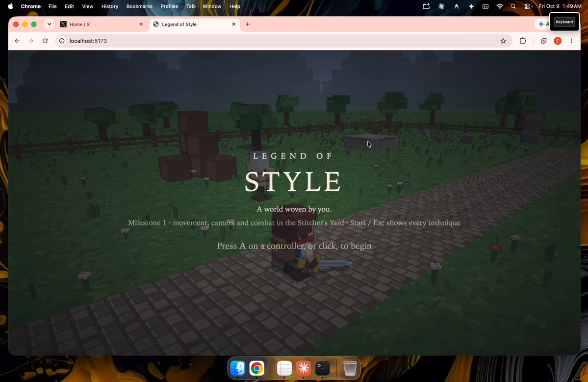Close the Home / X tab
Image resolution: width=588 pixels, height=382 pixels.
click(141, 25)
